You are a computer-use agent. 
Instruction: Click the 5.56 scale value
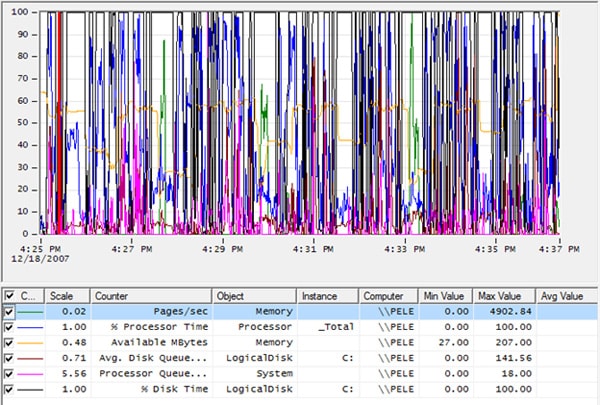pyautogui.click(x=74, y=374)
